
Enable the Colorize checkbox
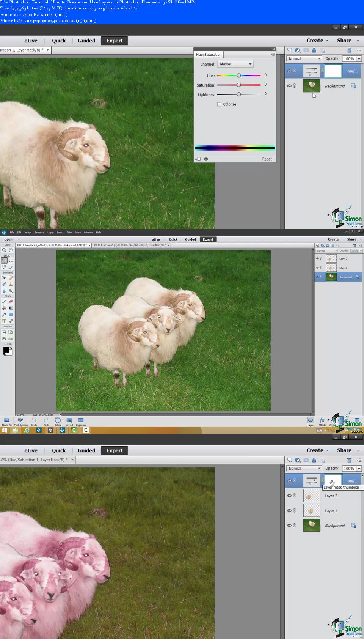pyautogui.click(x=219, y=104)
